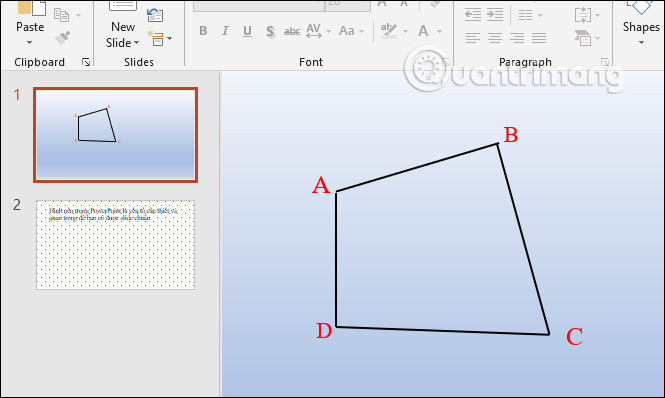Open the Paste dropdown arrow

click(x=29, y=42)
